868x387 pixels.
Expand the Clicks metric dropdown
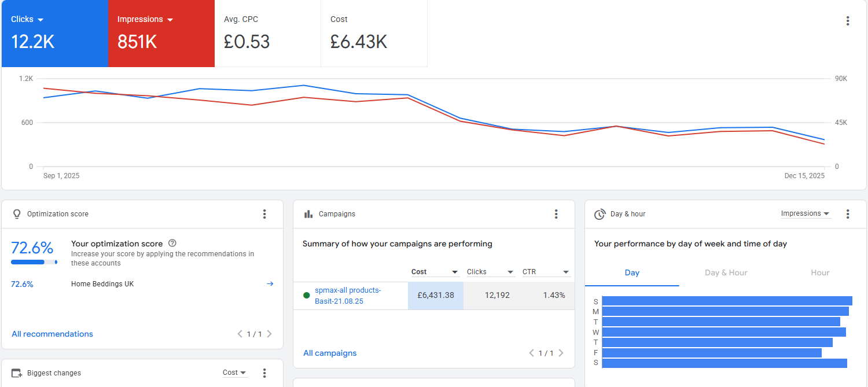[41, 20]
